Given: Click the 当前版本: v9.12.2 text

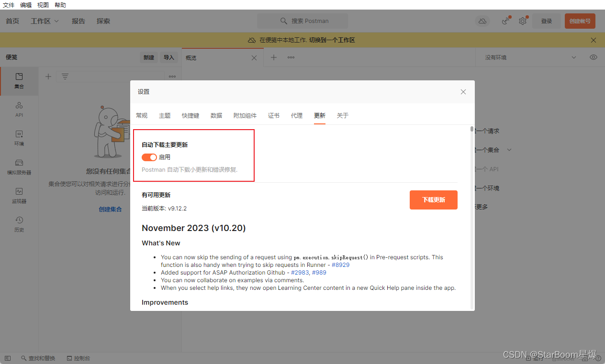Looking at the screenshot, I should coord(164,209).
